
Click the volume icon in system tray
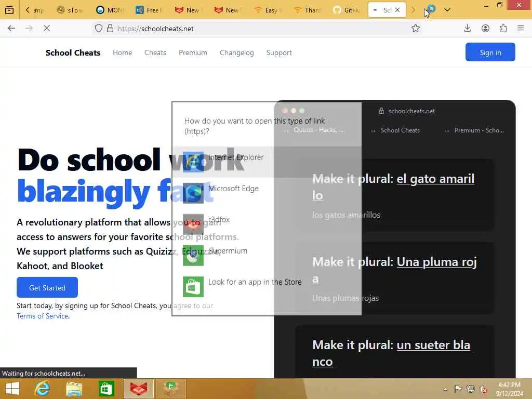pyautogui.click(x=483, y=389)
